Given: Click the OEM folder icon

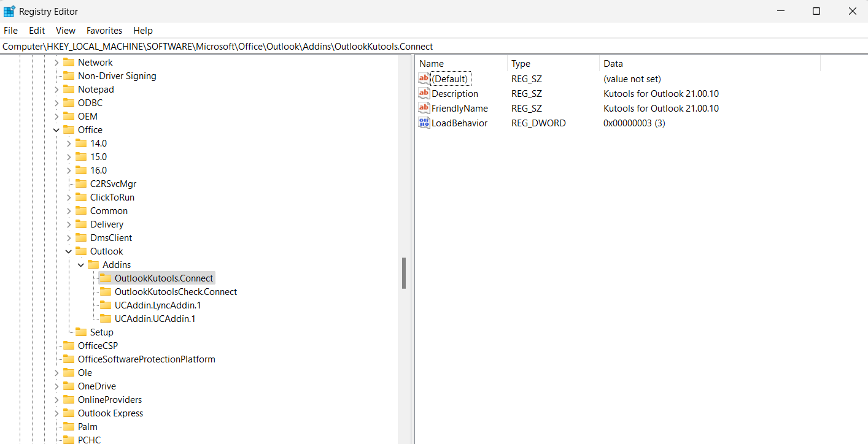Looking at the screenshot, I should [69, 116].
